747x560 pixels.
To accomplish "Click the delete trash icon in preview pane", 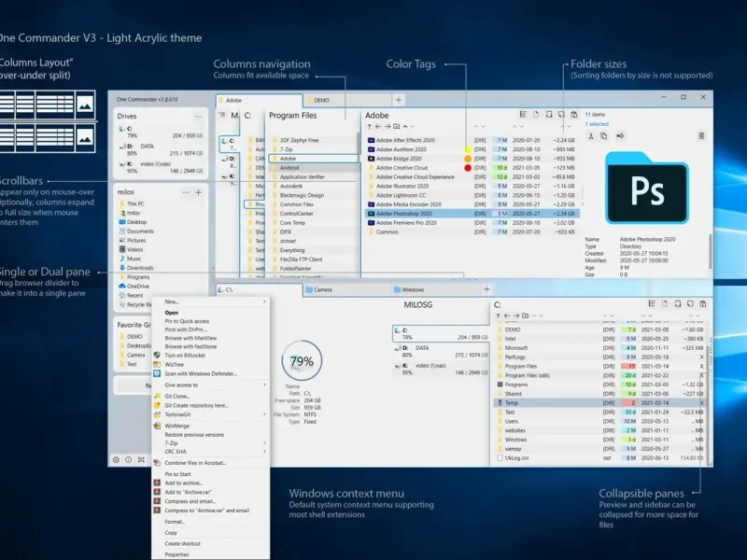I will 701,136.
